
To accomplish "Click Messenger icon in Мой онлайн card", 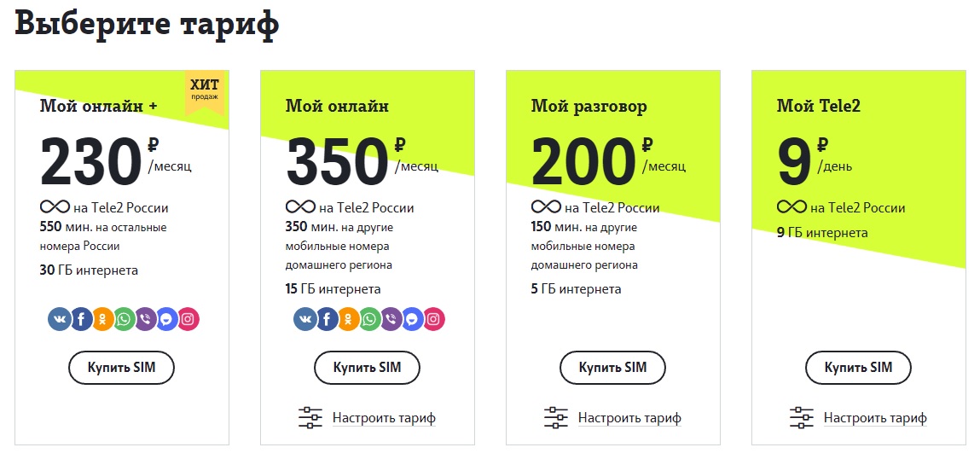I will pos(413,319).
